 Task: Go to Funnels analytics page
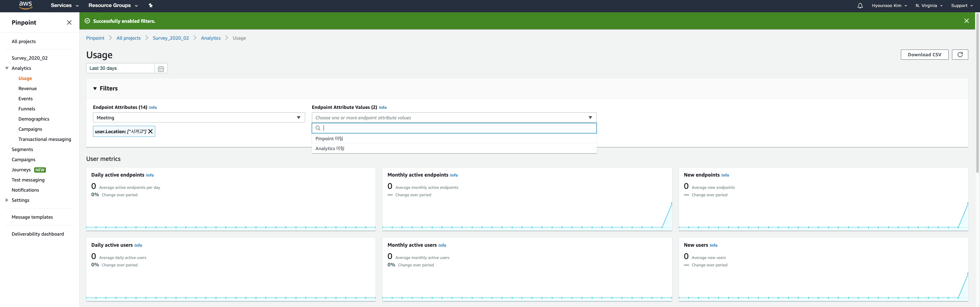[x=26, y=109]
